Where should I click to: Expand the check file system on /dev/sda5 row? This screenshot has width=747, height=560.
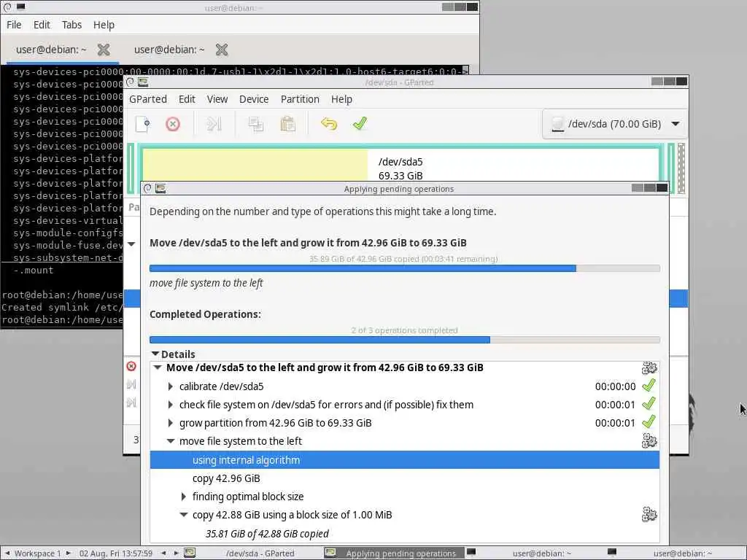171,405
